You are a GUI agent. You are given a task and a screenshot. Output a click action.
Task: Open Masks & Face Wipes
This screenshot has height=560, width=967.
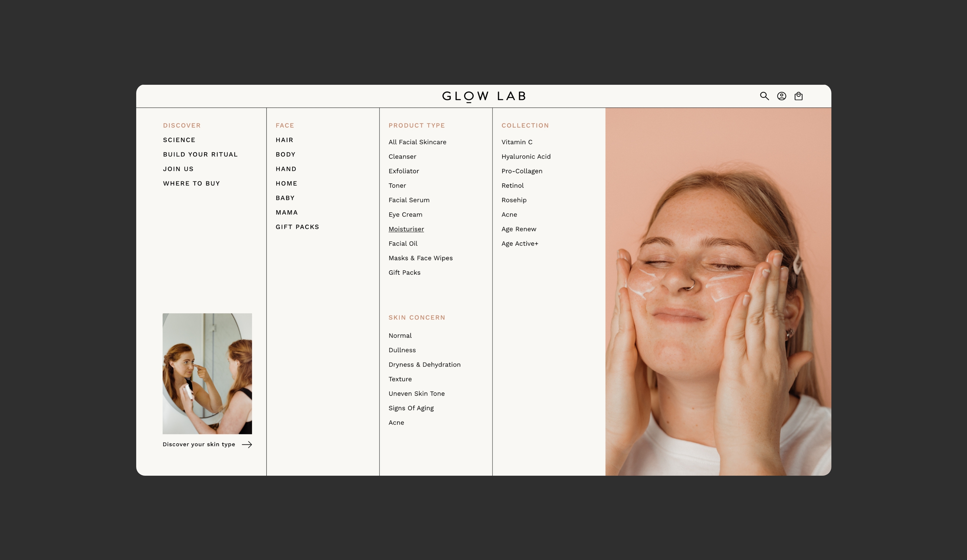[421, 258]
